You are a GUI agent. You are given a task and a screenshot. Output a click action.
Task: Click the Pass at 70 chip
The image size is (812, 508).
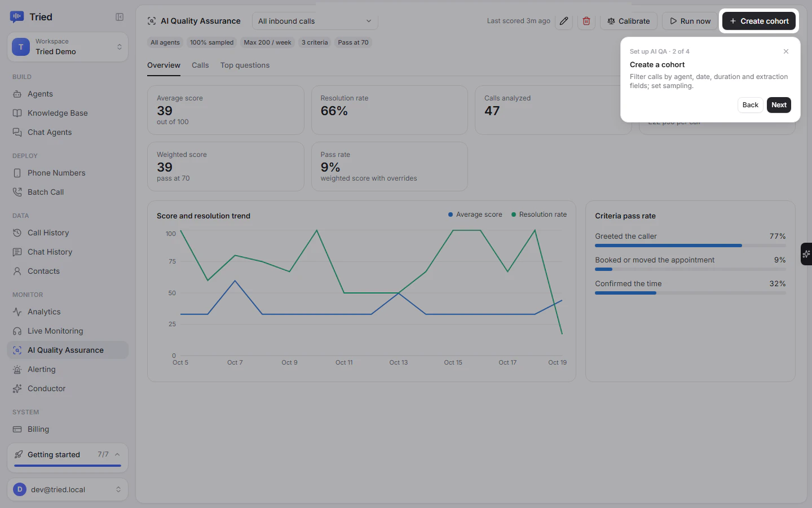tap(353, 42)
